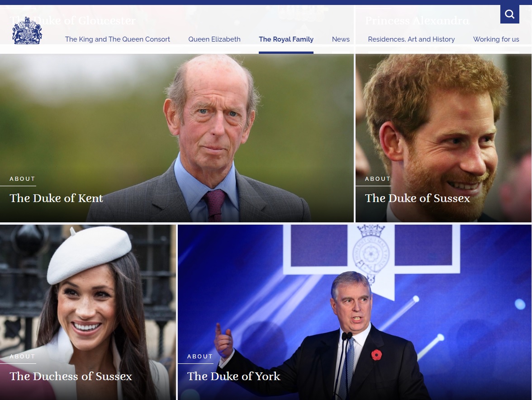Open The Duke of York title link
532x400 pixels.
pos(234,376)
